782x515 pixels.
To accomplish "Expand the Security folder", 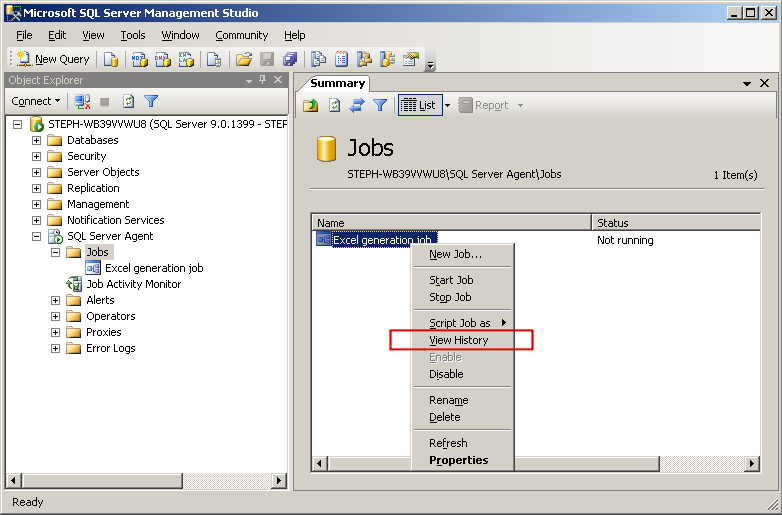I will 36,156.
